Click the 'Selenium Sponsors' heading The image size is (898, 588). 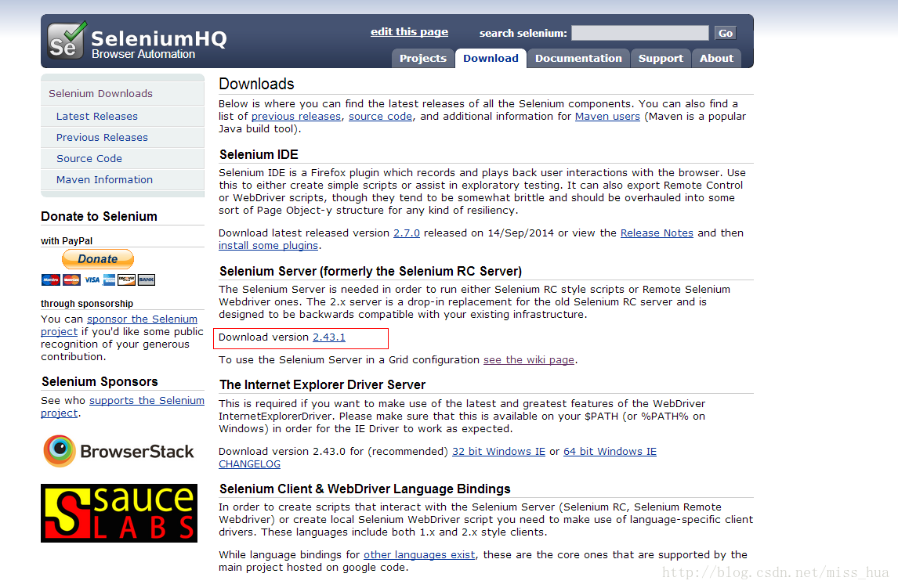pos(100,381)
